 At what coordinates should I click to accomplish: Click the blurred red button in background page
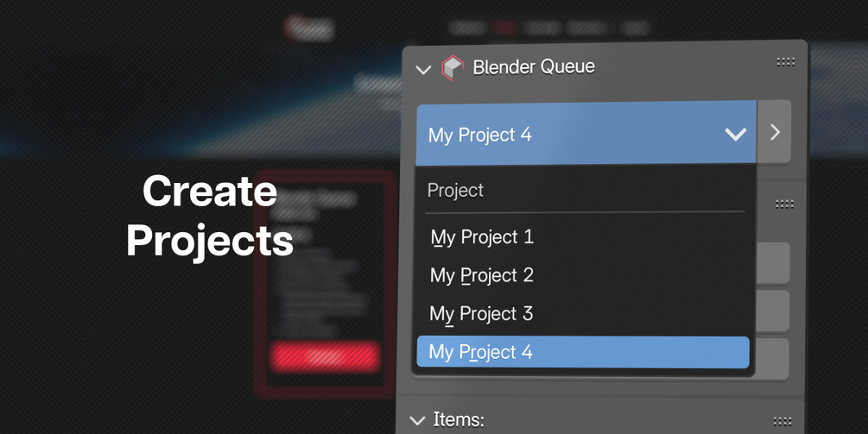pos(325,355)
